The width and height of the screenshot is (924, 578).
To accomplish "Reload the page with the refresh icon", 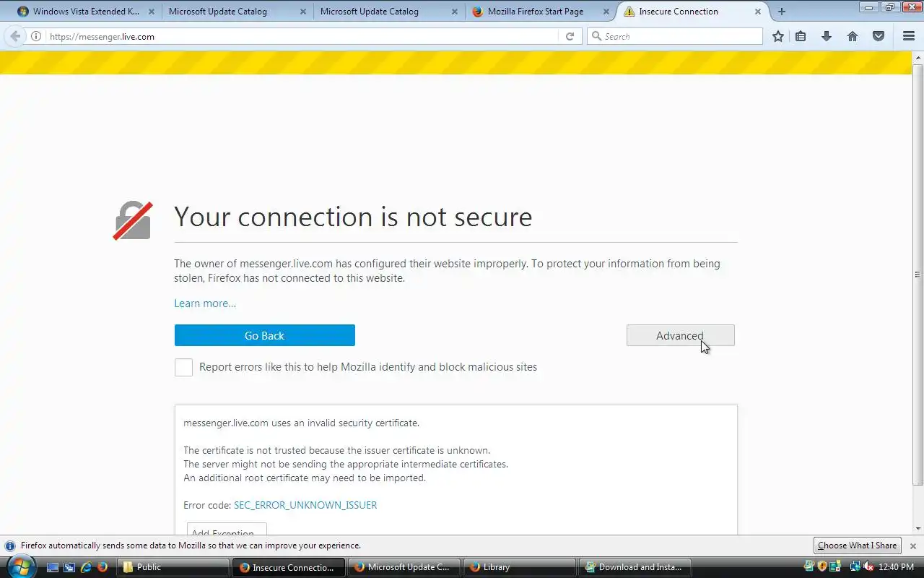I will coord(570,36).
